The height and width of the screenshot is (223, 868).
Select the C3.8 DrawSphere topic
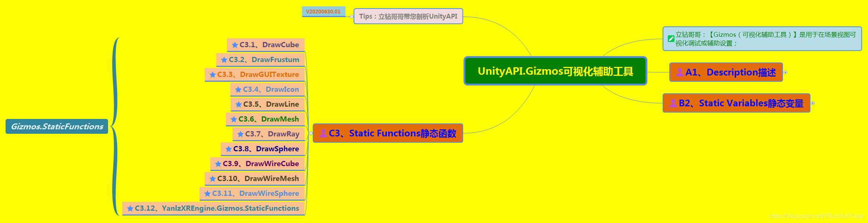[x=263, y=149]
